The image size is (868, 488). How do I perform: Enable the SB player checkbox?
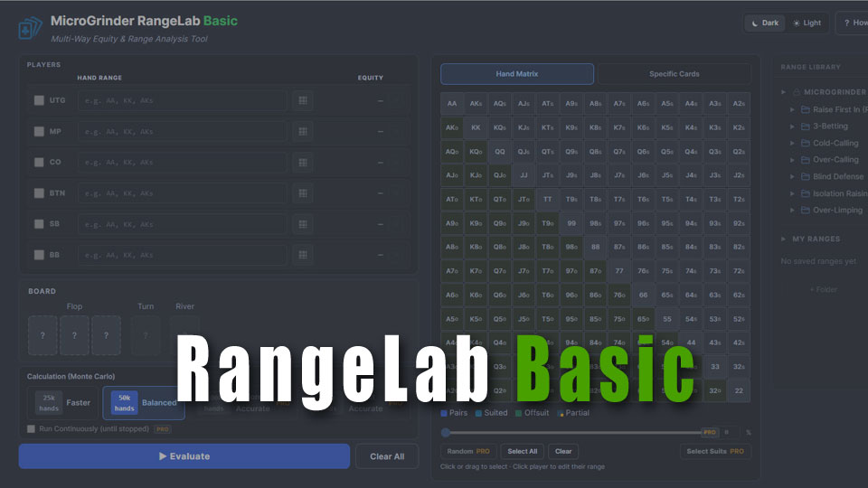point(39,224)
